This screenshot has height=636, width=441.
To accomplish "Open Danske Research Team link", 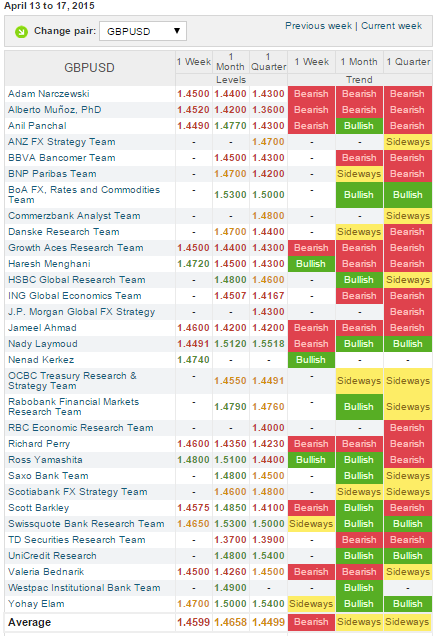I will (x=64, y=232).
